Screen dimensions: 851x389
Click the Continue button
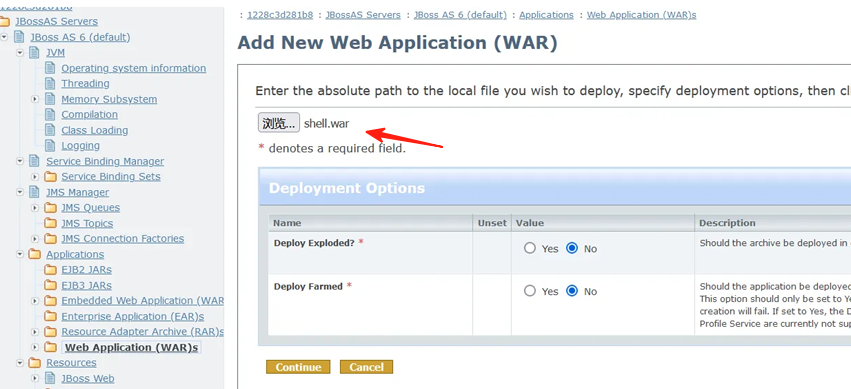coord(298,367)
